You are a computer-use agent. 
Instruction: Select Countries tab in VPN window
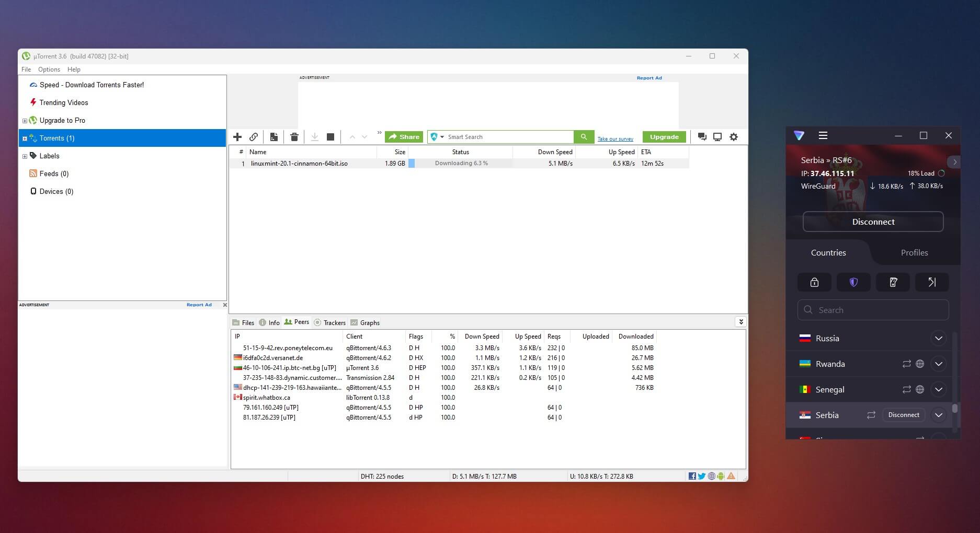pyautogui.click(x=828, y=252)
